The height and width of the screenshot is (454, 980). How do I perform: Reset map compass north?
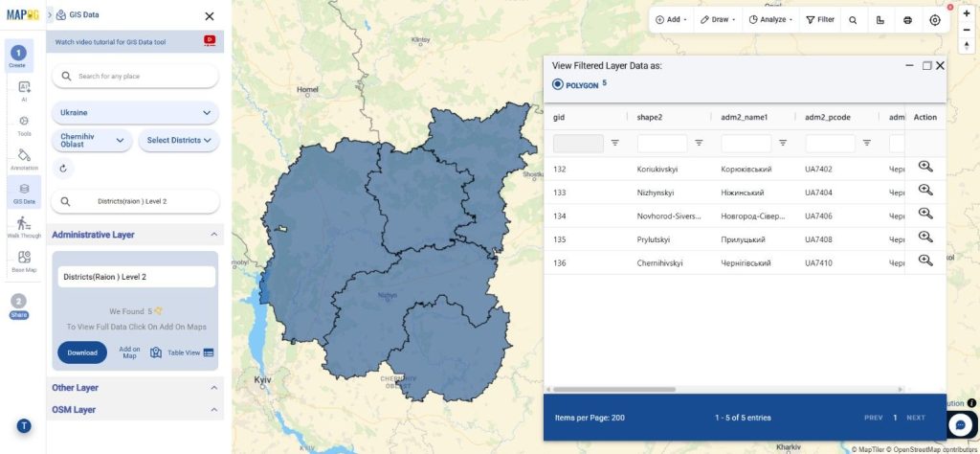[967, 46]
